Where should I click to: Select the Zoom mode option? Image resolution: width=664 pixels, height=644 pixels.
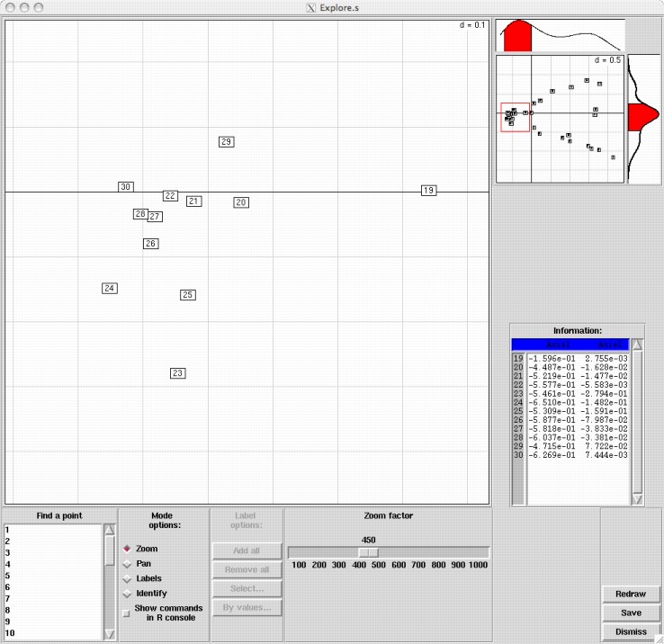(x=127, y=549)
